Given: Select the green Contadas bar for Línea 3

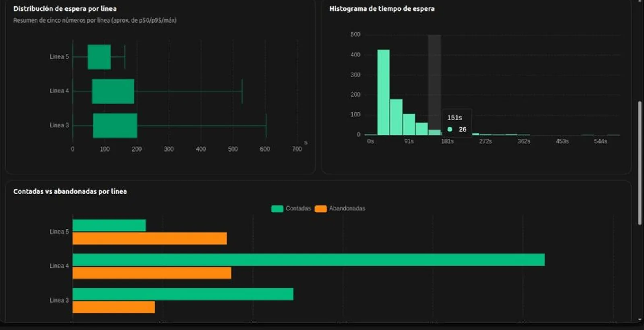Looking at the screenshot, I should click(x=183, y=294).
